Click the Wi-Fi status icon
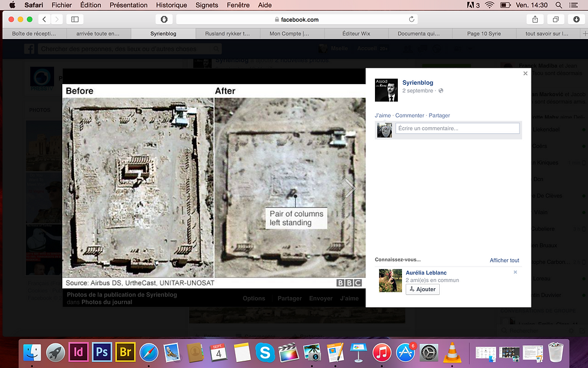 coord(490,5)
